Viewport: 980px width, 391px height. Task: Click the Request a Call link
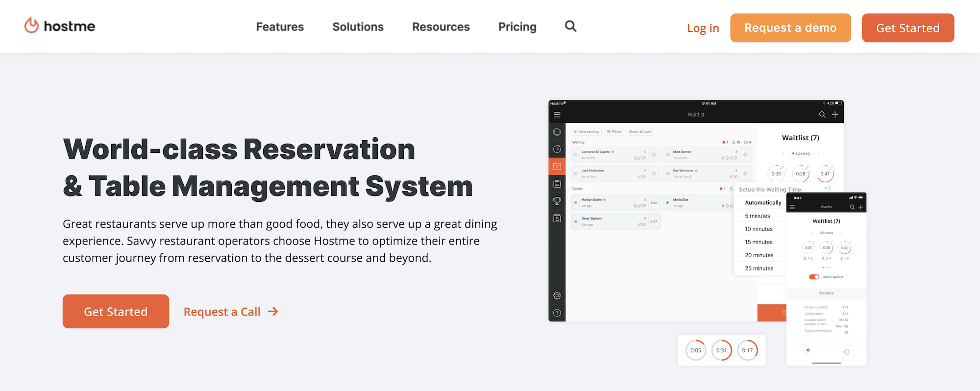231,312
